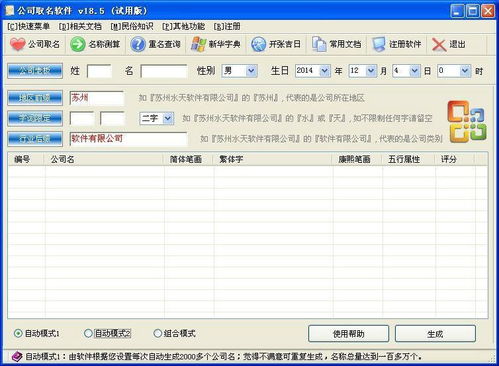Viewport: 499px width, 366px height.
Task: Open the [P]其他功能 menu
Action: point(183,26)
